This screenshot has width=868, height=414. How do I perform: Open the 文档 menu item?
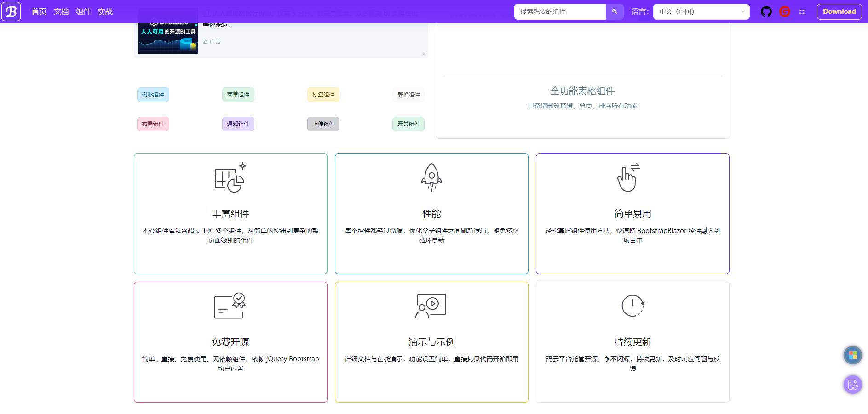60,11
